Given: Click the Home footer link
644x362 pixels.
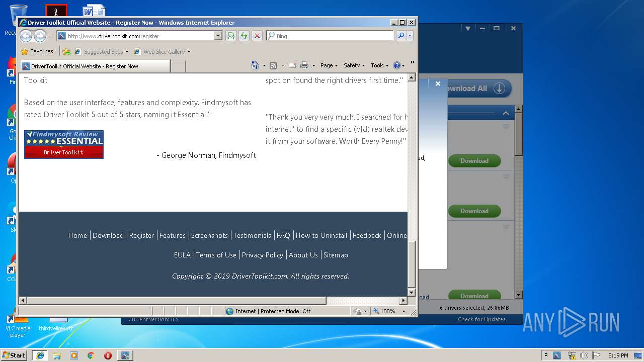Looking at the screenshot, I should click(77, 235).
